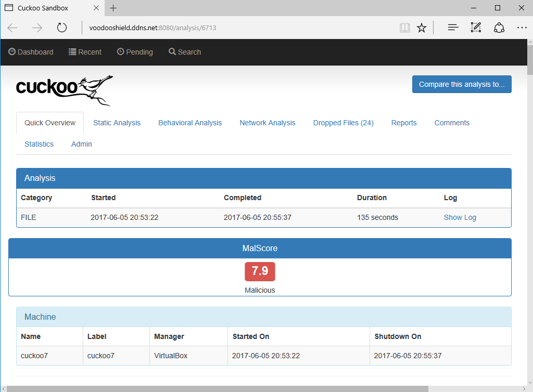Select the 135 seconds duration value
Image resolution: width=533 pixels, height=392 pixels.
coord(377,217)
